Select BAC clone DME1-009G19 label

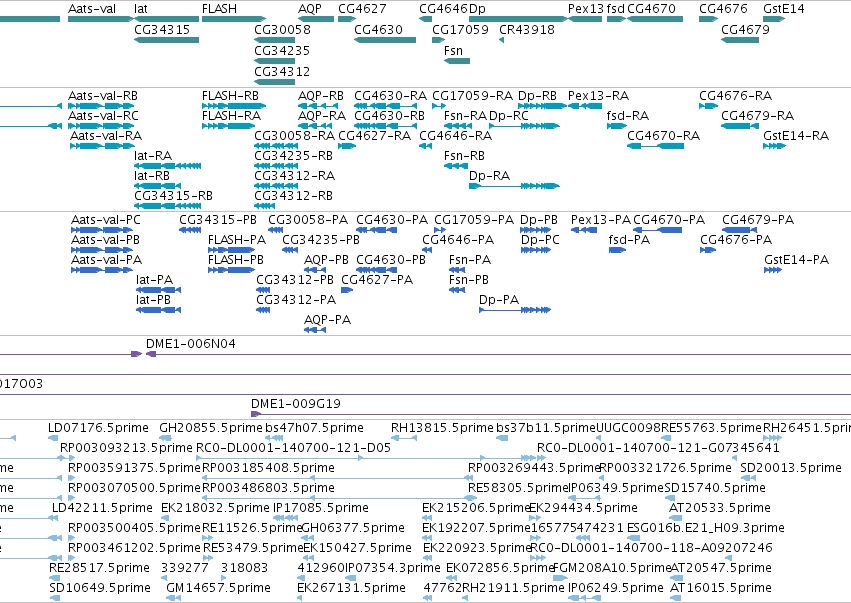point(295,404)
